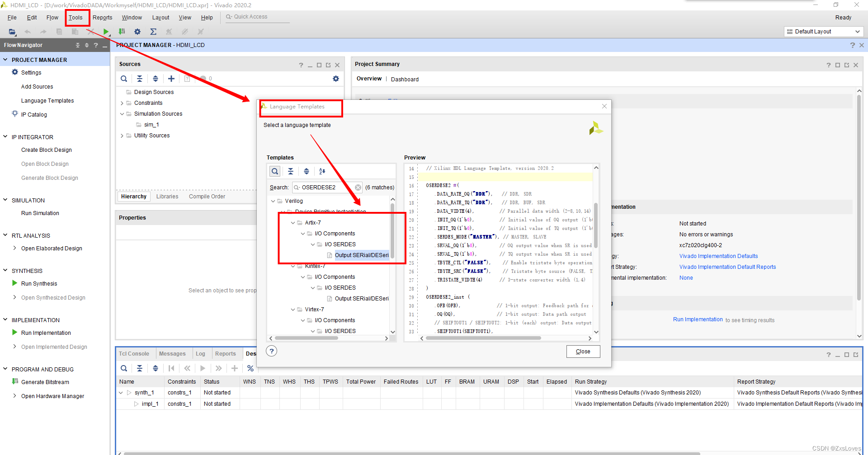Viewport: 868px width, 455px height.
Task: Click the Project Summary help icon
Action: (829, 65)
